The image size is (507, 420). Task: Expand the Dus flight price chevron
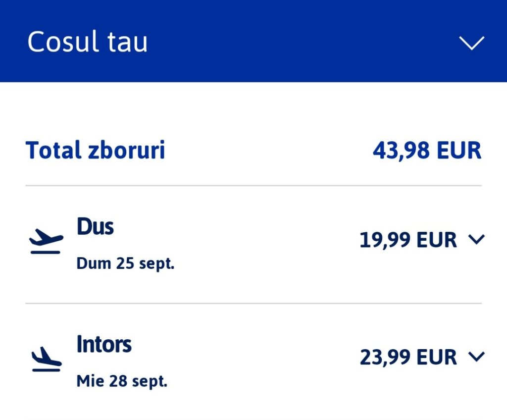[476, 240]
